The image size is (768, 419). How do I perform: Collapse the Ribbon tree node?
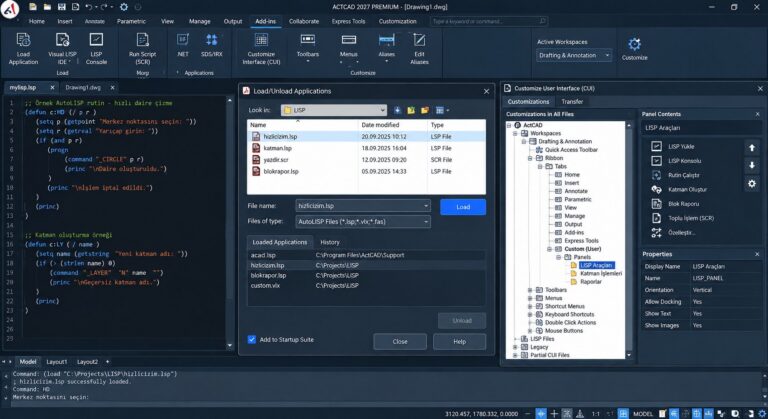coord(529,158)
